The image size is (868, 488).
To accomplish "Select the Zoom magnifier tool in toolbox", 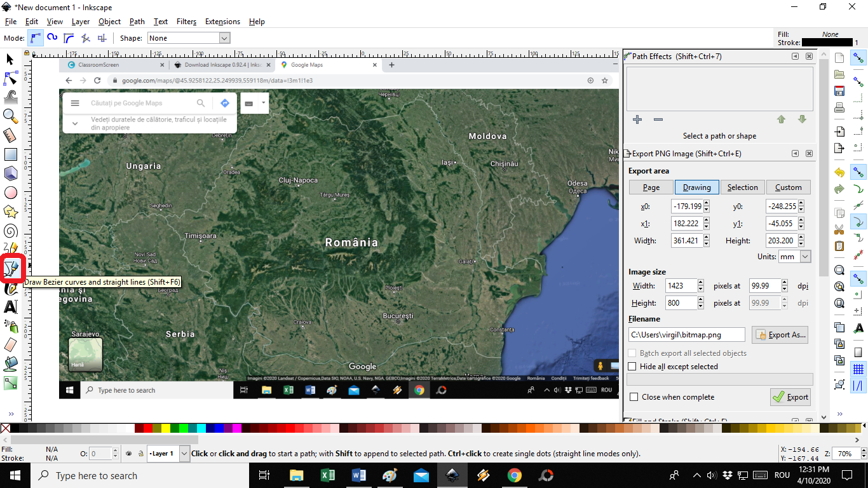I will pyautogui.click(x=10, y=116).
